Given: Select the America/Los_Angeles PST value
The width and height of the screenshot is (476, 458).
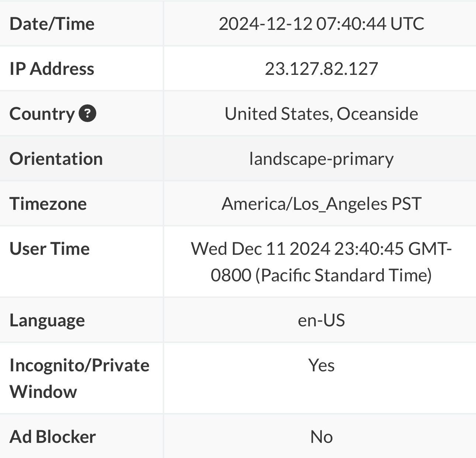Looking at the screenshot, I should pos(321,204).
